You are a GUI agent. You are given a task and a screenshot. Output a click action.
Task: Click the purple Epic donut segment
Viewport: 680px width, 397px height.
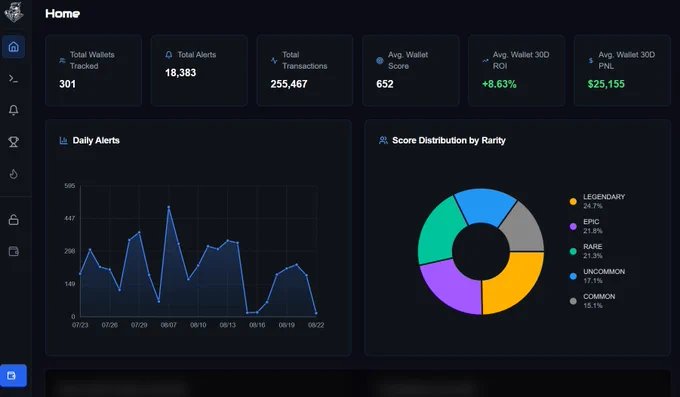point(451,286)
